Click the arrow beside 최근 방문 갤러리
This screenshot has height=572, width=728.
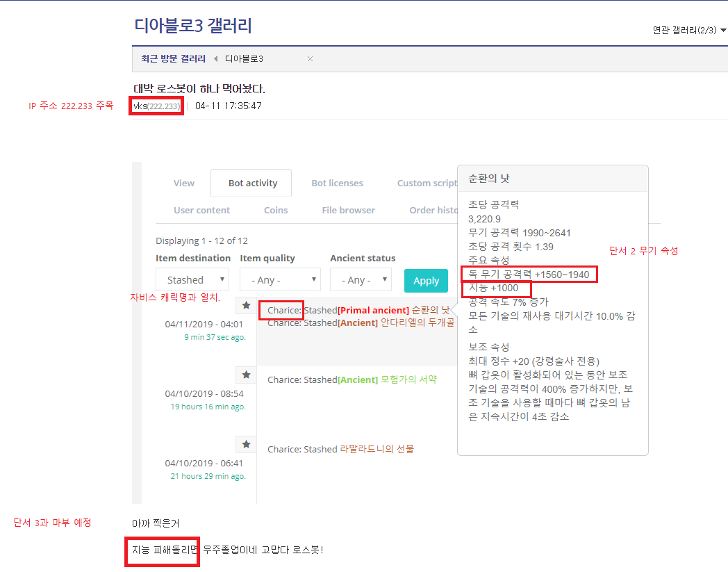point(216,59)
